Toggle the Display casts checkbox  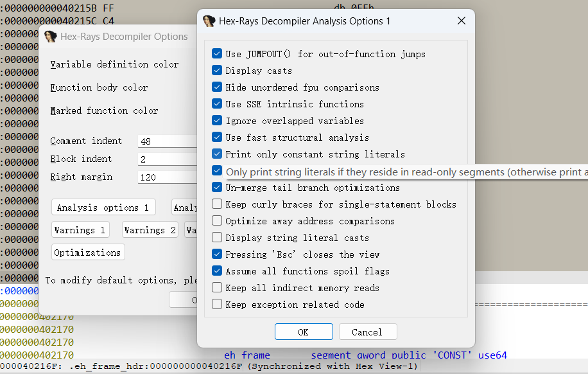(217, 70)
